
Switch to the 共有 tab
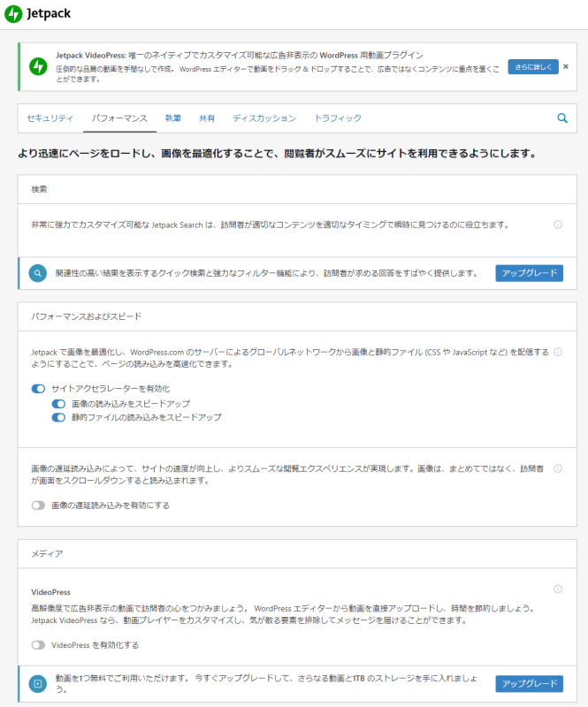point(207,118)
